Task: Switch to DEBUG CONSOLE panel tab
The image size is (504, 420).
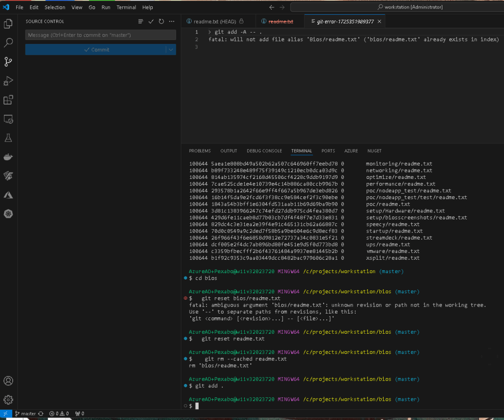Action: (x=264, y=151)
